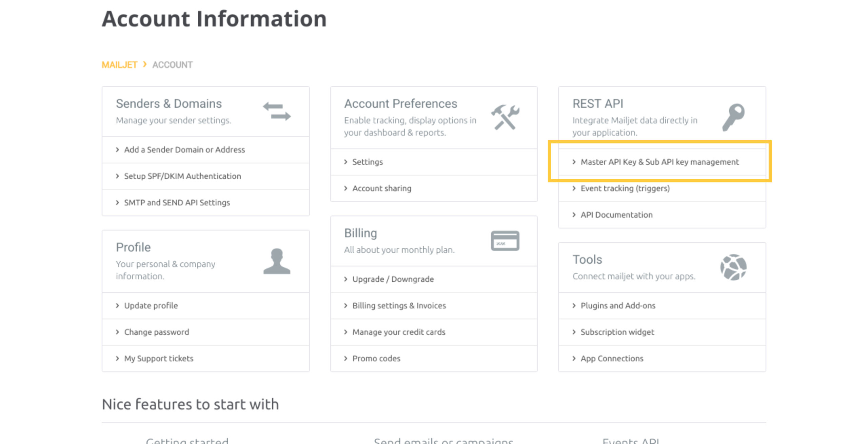Screen dimensions: 868x444
Task: Click the breadcrumb chevron after MAILJET
Action: point(145,64)
